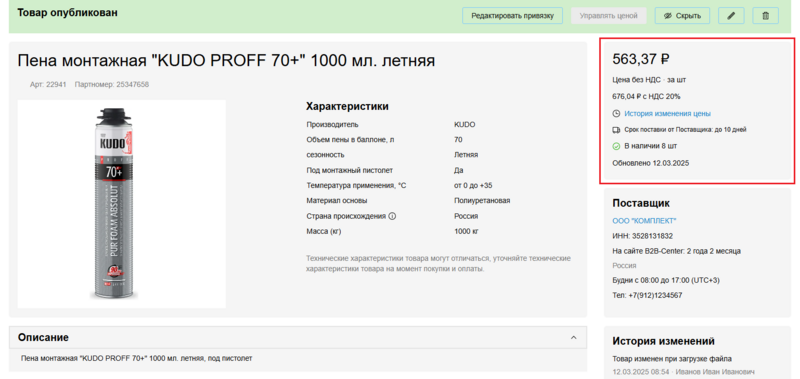Click Объем пены в баллоне value 70
This screenshot has width=800, height=379.
tap(458, 140)
